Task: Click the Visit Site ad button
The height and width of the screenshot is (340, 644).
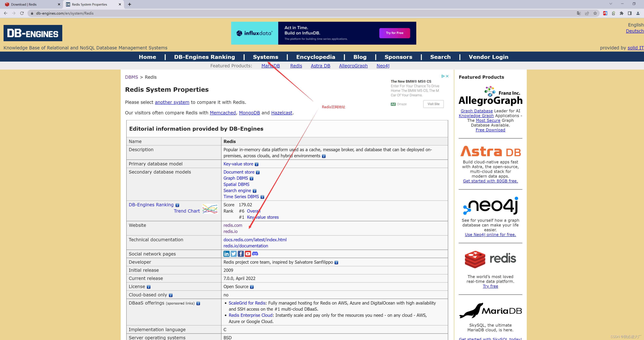Action: (433, 104)
